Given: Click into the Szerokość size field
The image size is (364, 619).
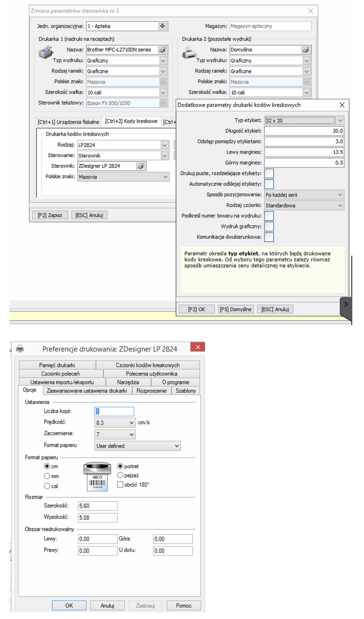Looking at the screenshot, I should click(x=98, y=506).
